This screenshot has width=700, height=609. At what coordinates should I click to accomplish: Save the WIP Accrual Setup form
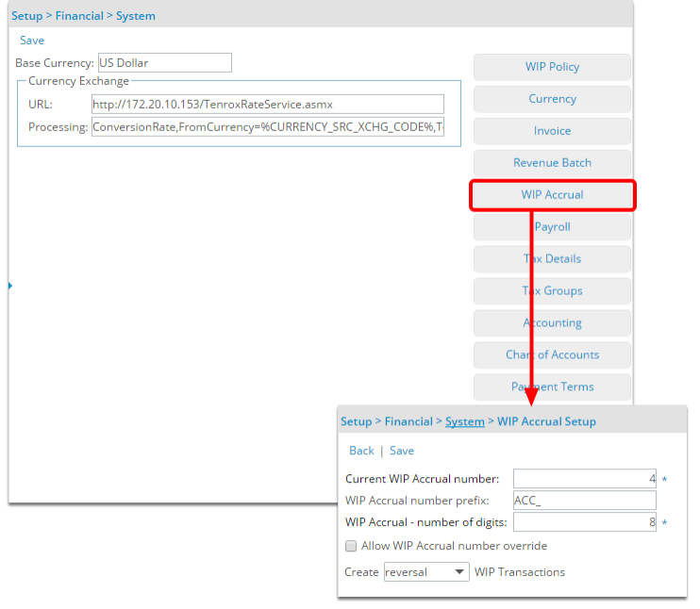click(x=402, y=451)
